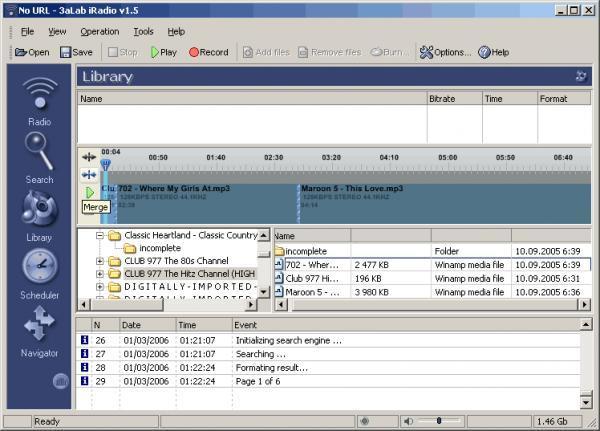Viewport: 600px width, 431px height.
Task: Click the folder tree's scroll up arrow
Action: coord(263,235)
